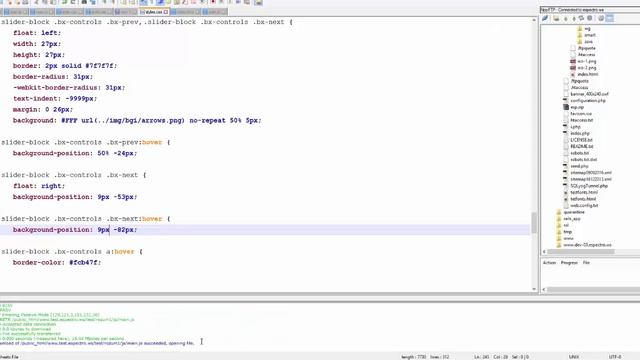The image size is (640, 360).
Task: Click the FTP tree horizontal scrollbar
Action: coord(580,251)
